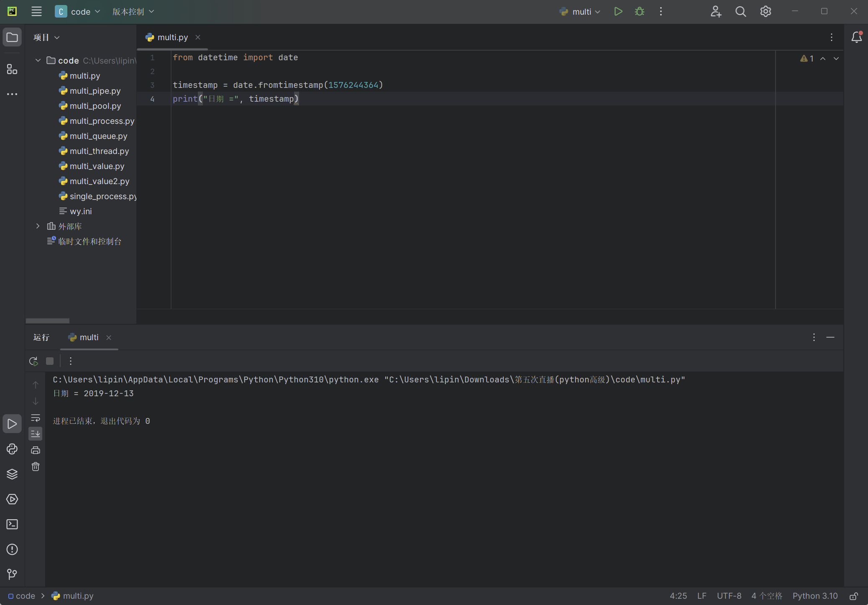
Task: Open Search Everywhere magnifier
Action: click(741, 12)
